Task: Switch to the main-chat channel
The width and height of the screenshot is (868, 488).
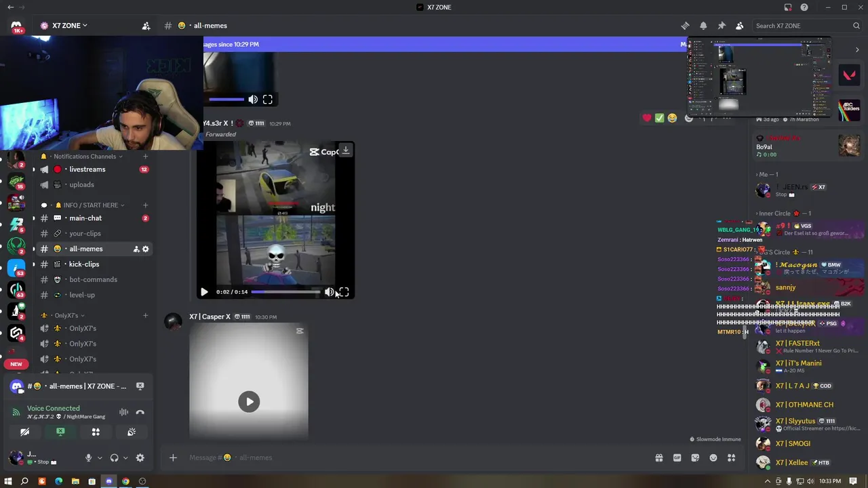Action: pos(94,218)
